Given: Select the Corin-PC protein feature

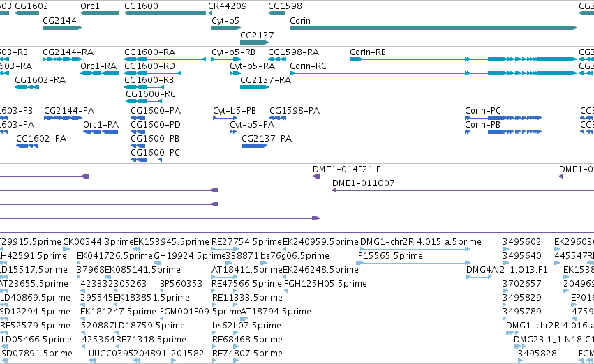Looking at the screenshot, I should tap(503, 118).
